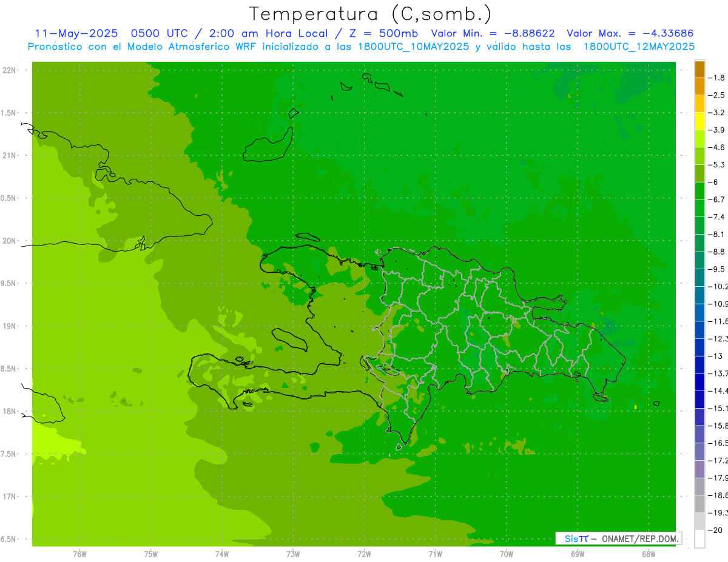Select valid-until time "1800UTC_12MAY2025"
The image size is (728, 562).
[639, 47]
